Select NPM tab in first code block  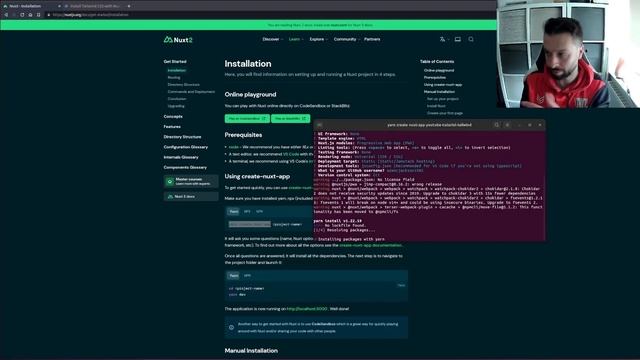[x=260, y=211]
